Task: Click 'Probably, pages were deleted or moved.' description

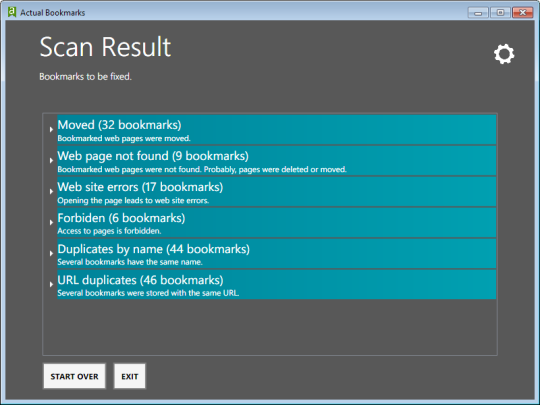Action: [x=275, y=169]
